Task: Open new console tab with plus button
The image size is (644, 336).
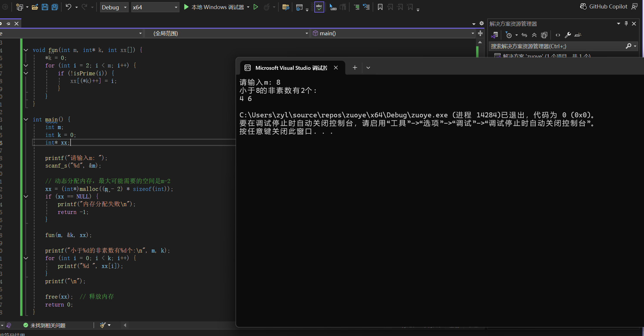Action: click(355, 68)
